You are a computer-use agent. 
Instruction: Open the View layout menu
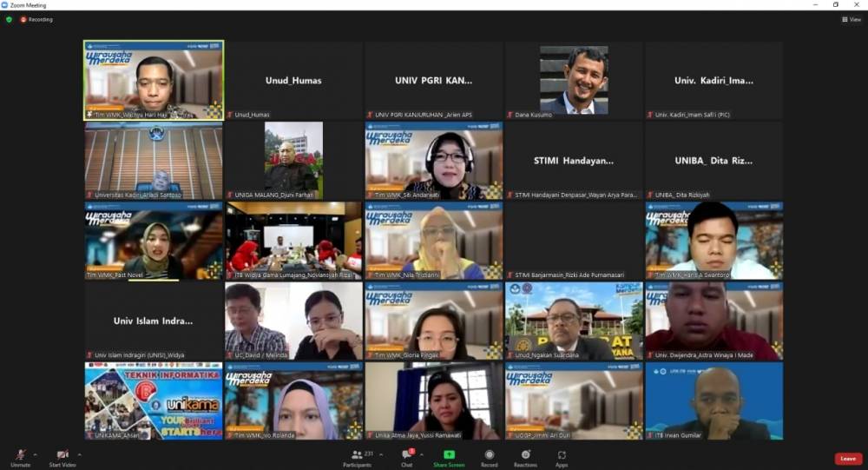tap(851, 19)
